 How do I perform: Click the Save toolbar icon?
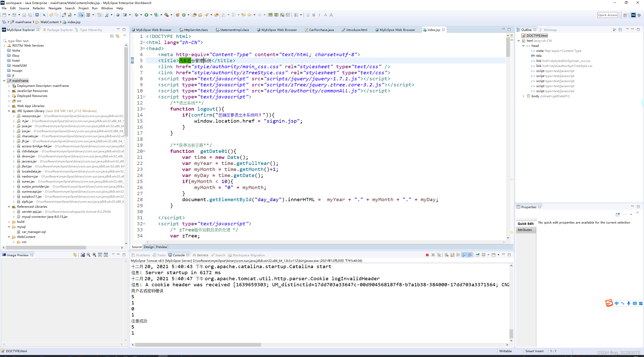[24, 15]
